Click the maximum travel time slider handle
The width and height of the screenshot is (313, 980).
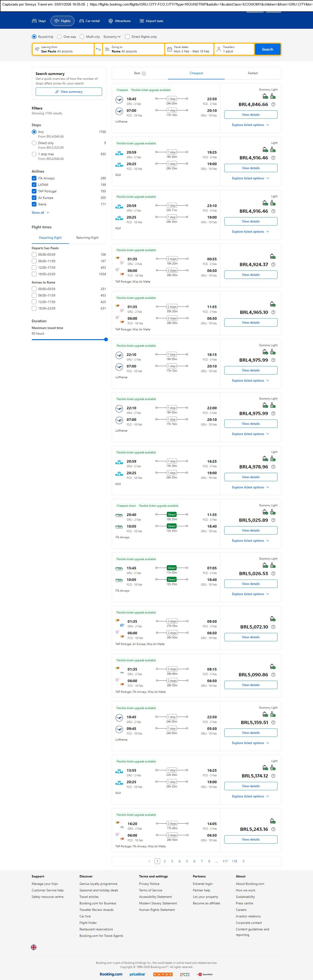pyautogui.click(x=106, y=339)
